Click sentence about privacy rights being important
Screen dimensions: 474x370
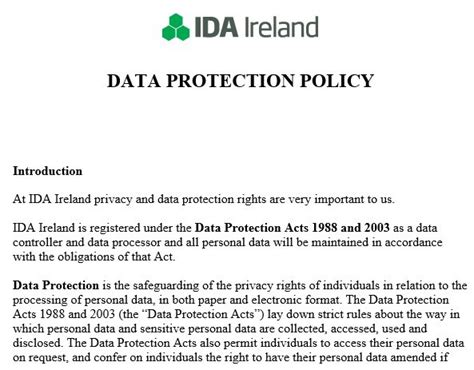(x=204, y=199)
